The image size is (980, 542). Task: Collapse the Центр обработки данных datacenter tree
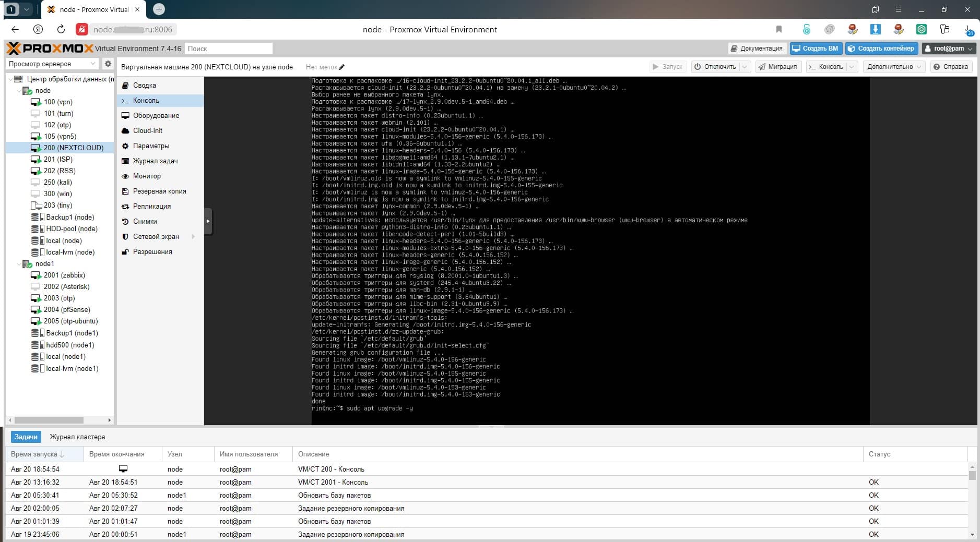[9, 79]
